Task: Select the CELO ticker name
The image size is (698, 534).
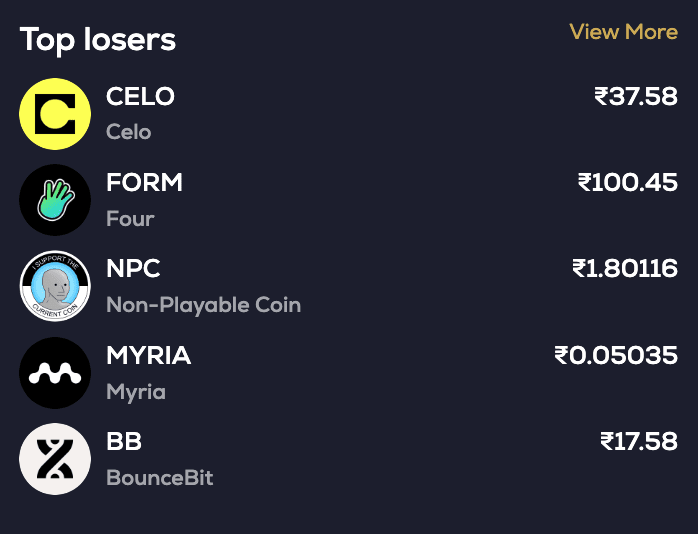Action: (140, 97)
